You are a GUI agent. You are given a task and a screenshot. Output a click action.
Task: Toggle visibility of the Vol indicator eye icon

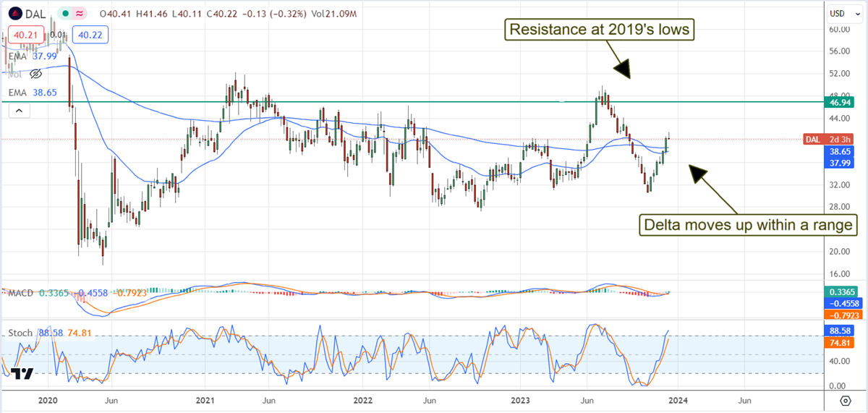[35, 74]
